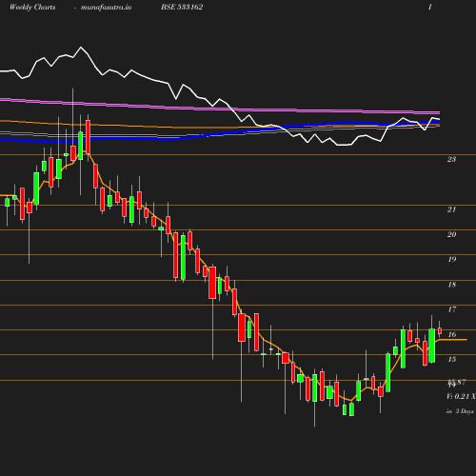This screenshot has height=476, width=476.
Task: Click the latest small red candle
Action: coord(440,331)
